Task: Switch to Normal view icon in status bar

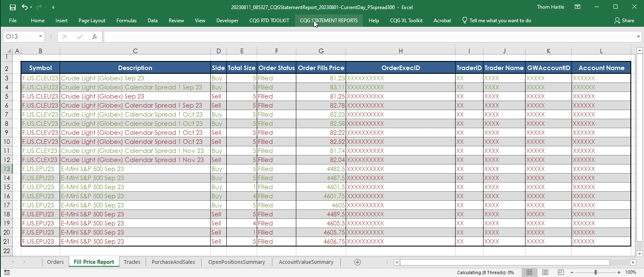Action: pos(530,272)
